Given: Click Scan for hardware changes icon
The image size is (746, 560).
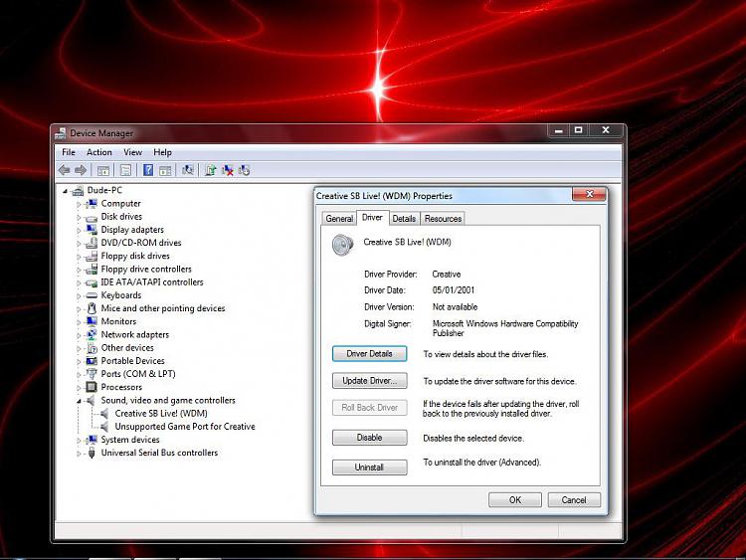Looking at the screenshot, I should (188, 170).
